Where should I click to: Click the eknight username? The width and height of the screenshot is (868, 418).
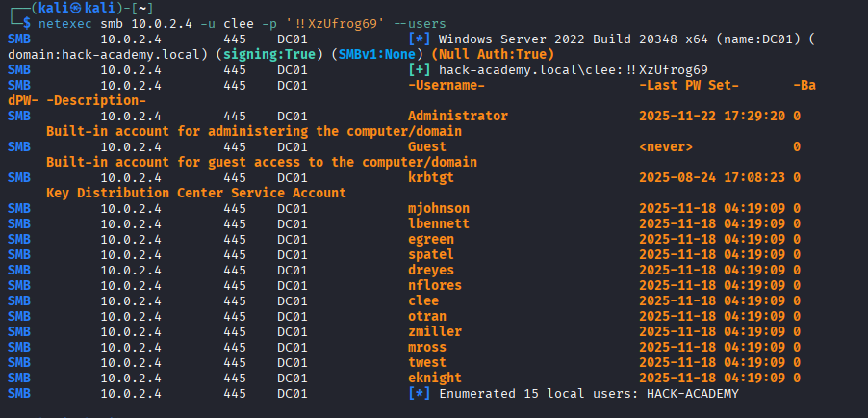[x=435, y=378]
